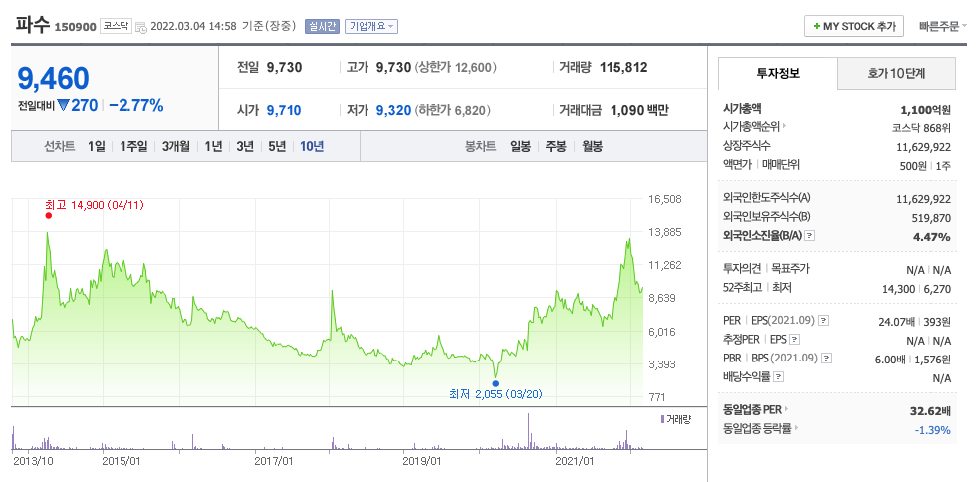
Task: Click the 52주 value 14,300 | 6,270
Action: pos(918,288)
